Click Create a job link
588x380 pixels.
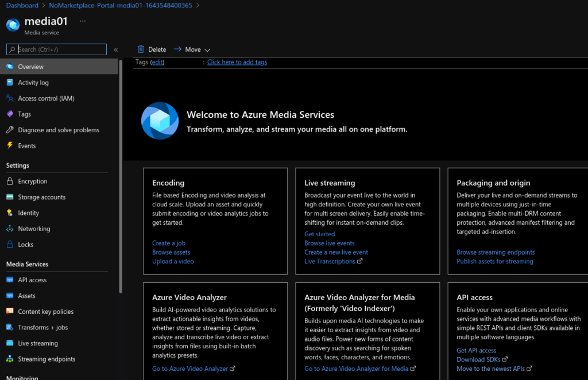(x=169, y=243)
